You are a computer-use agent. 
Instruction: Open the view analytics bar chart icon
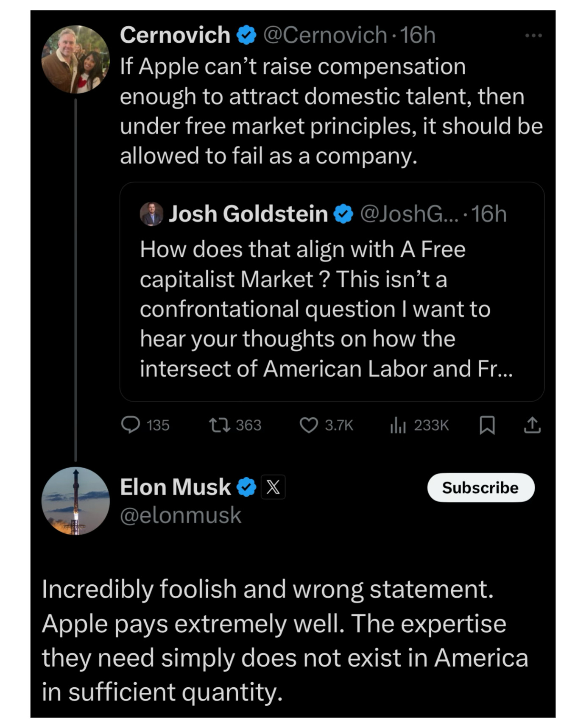[x=398, y=425]
